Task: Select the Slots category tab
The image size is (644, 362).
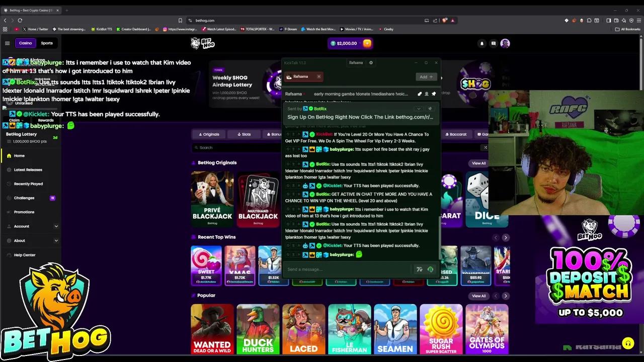Action: (x=244, y=134)
